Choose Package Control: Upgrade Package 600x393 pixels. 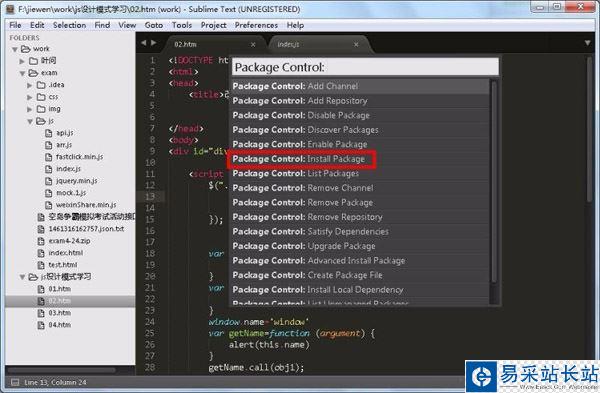360,246
